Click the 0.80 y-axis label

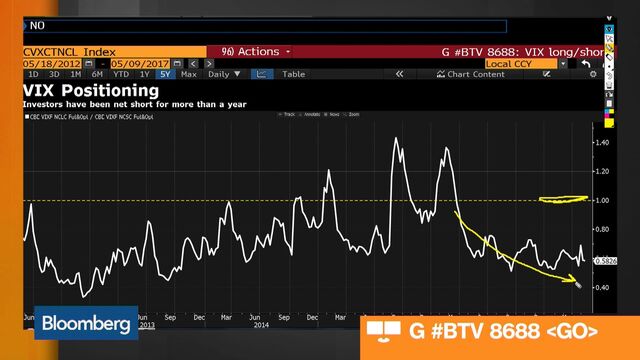point(602,229)
